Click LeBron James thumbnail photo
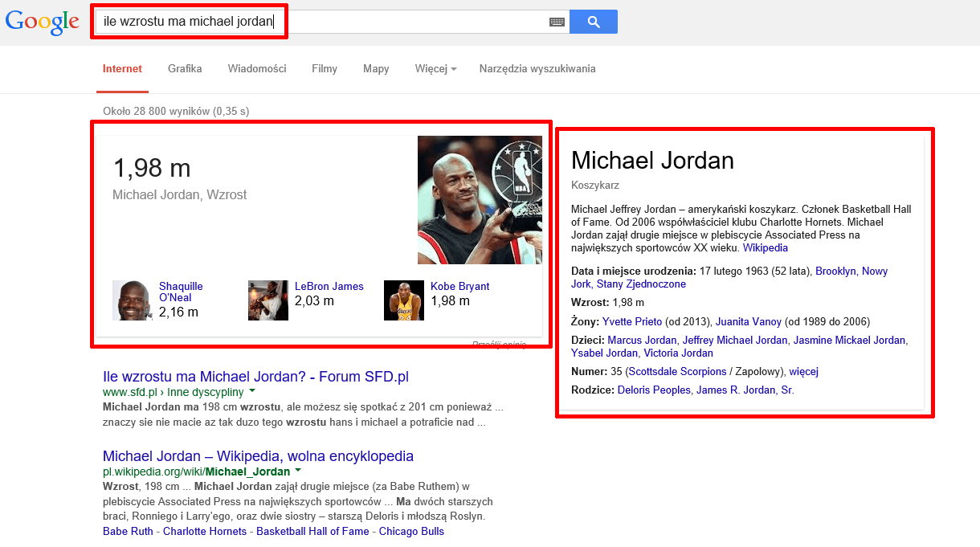The image size is (980, 547). click(x=268, y=300)
